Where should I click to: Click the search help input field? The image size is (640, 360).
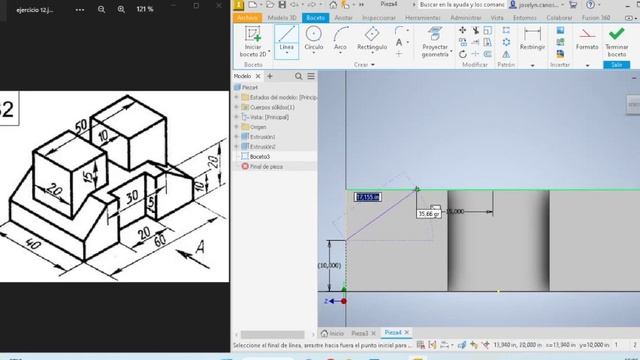[462, 5]
